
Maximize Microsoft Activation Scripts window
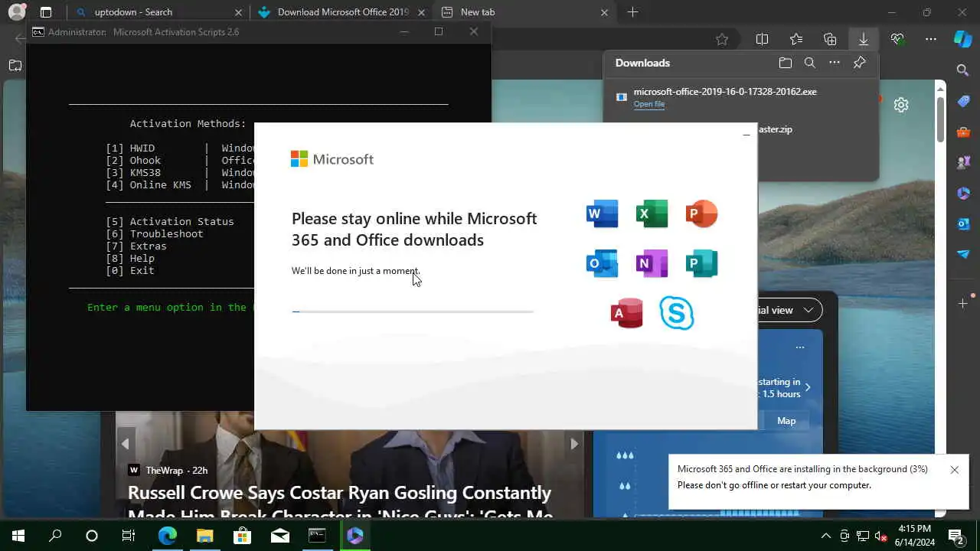[x=438, y=31]
